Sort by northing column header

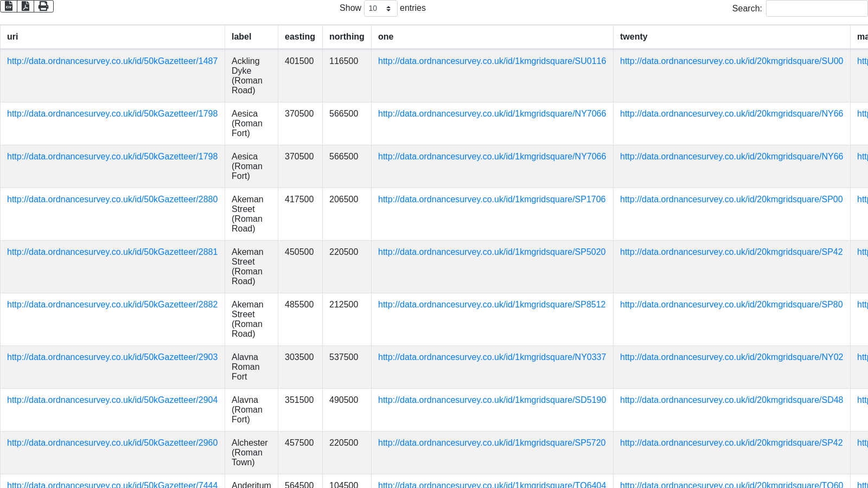(346, 37)
